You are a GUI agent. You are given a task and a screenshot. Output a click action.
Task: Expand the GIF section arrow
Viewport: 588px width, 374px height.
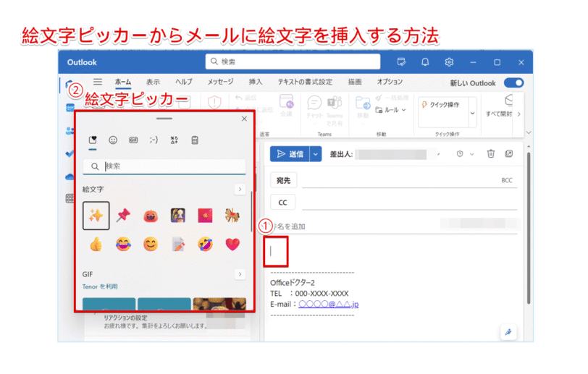(x=240, y=274)
